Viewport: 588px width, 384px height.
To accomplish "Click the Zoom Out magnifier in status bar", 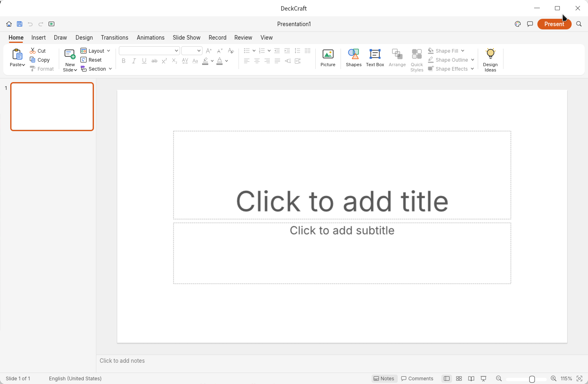I will pos(499,379).
